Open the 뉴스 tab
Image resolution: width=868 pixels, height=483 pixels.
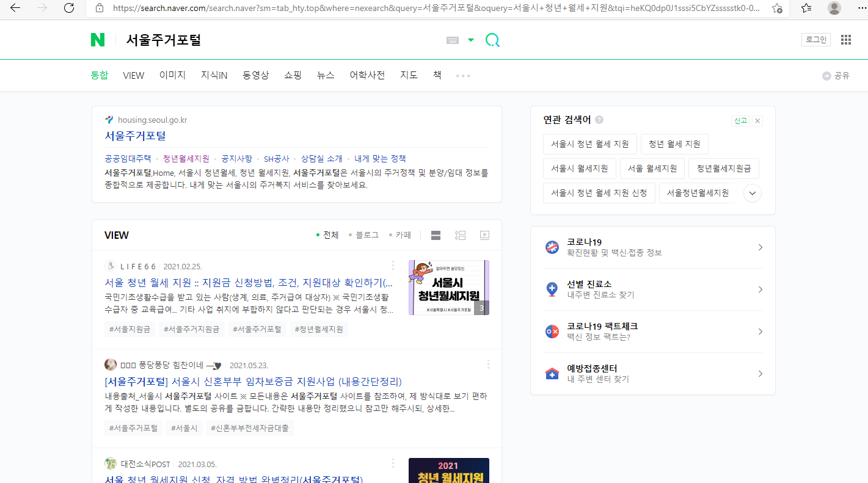326,75
